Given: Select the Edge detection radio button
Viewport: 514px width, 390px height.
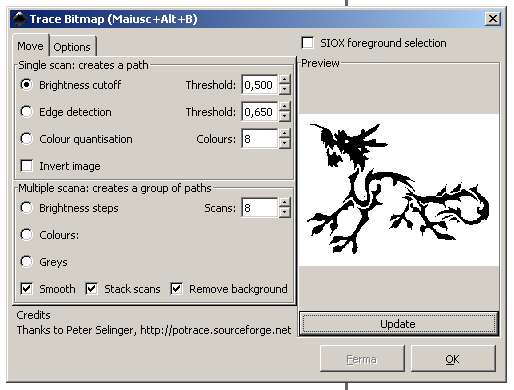Looking at the screenshot, I should 26,112.
